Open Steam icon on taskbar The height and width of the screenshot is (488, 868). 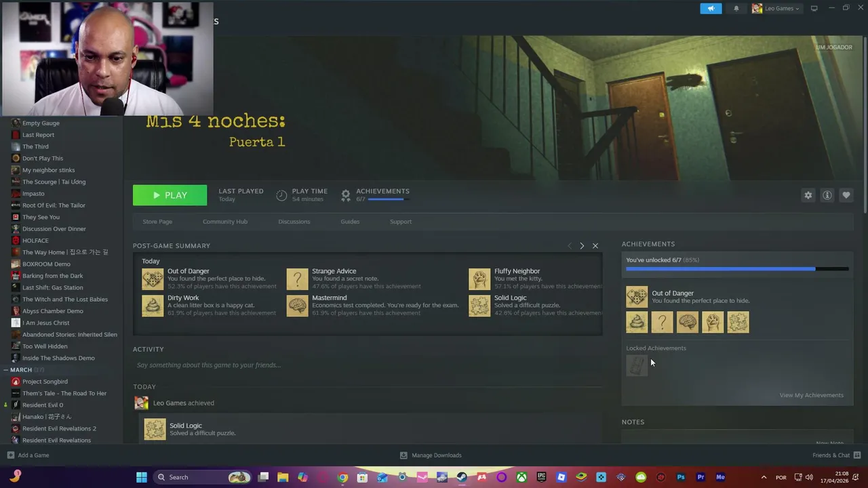pos(462,477)
